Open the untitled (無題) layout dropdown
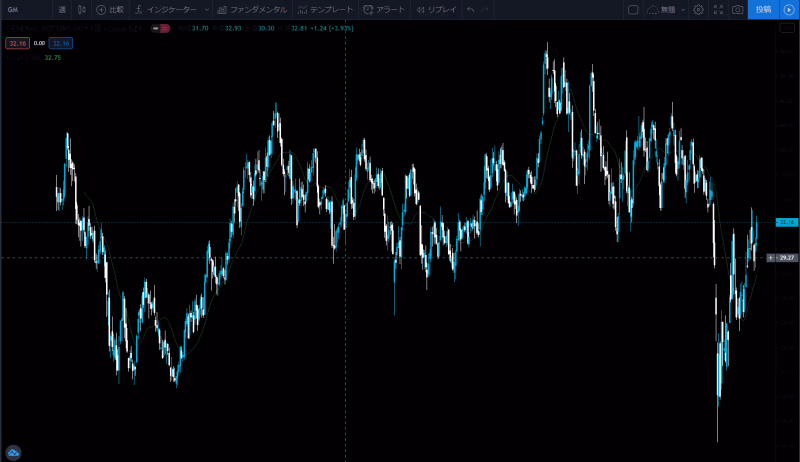This screenshot has width=800, height=462. (x=664, y=9)
